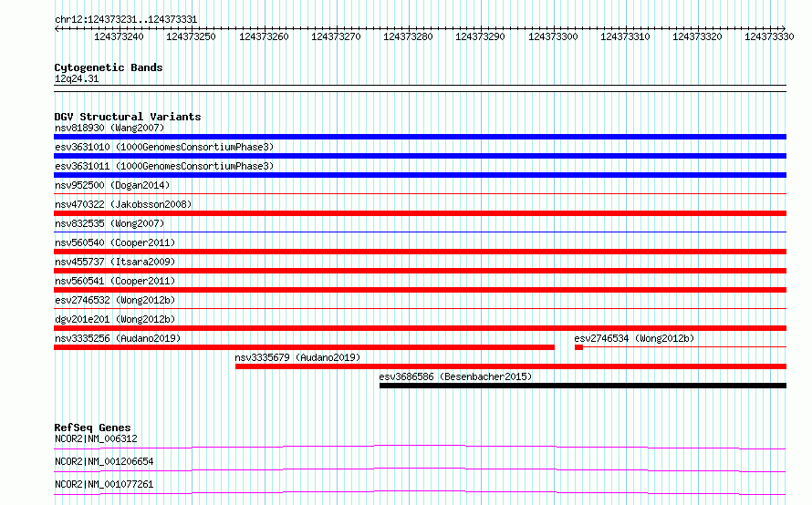Click NCOR2|NM_001077261 gene label

point(104,484)
